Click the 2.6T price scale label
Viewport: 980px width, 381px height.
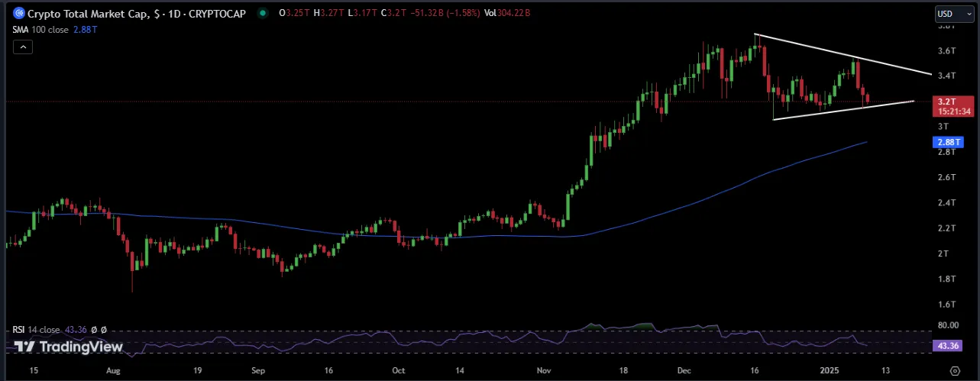pos(947,177)
